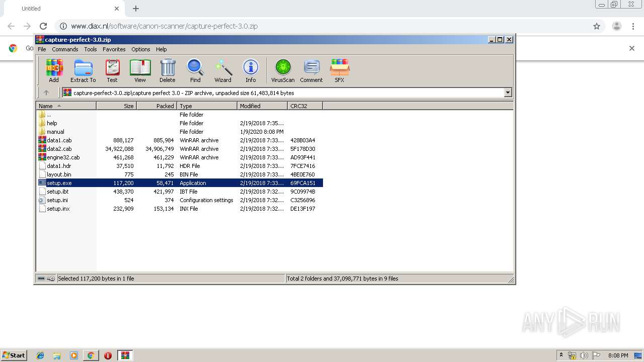This screenshot has height=362, width=644.
Task: Click the setup.ini gear file icon
Action: 42,200
